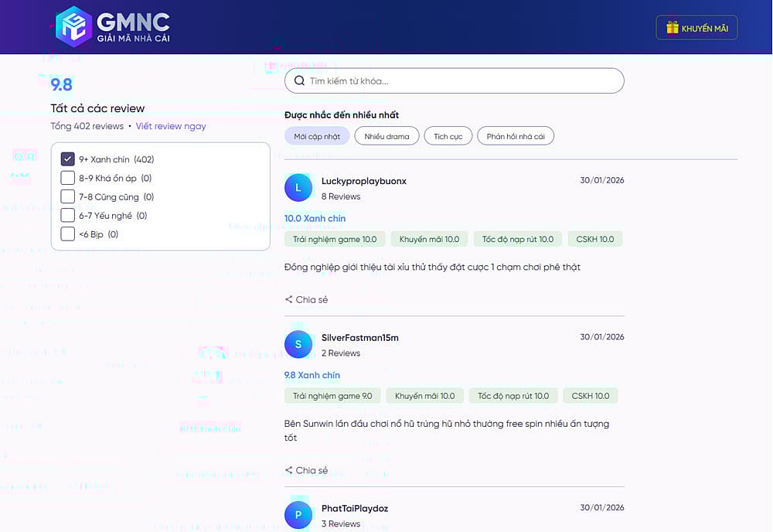Open the Viết review ngay link
The image size is (773, 532).
point(171,126)
